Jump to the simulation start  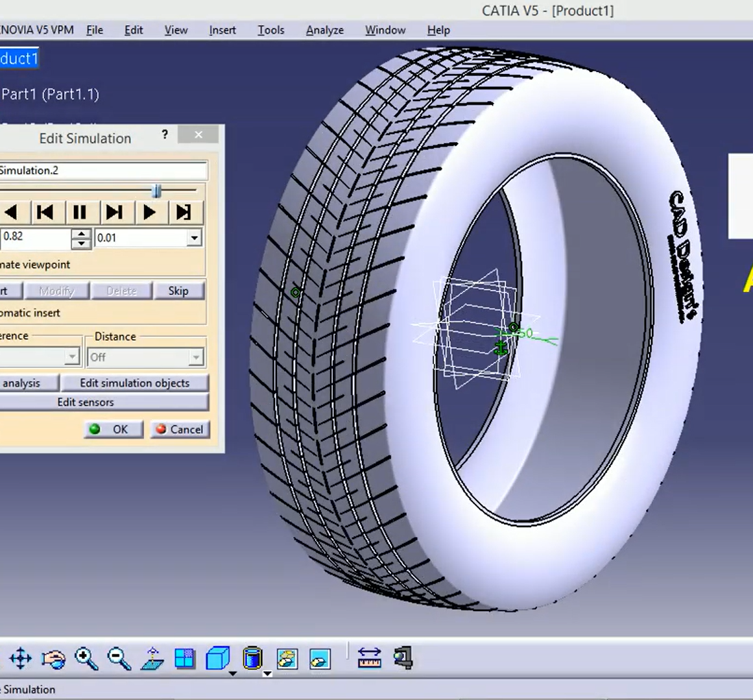coord(45,212)
